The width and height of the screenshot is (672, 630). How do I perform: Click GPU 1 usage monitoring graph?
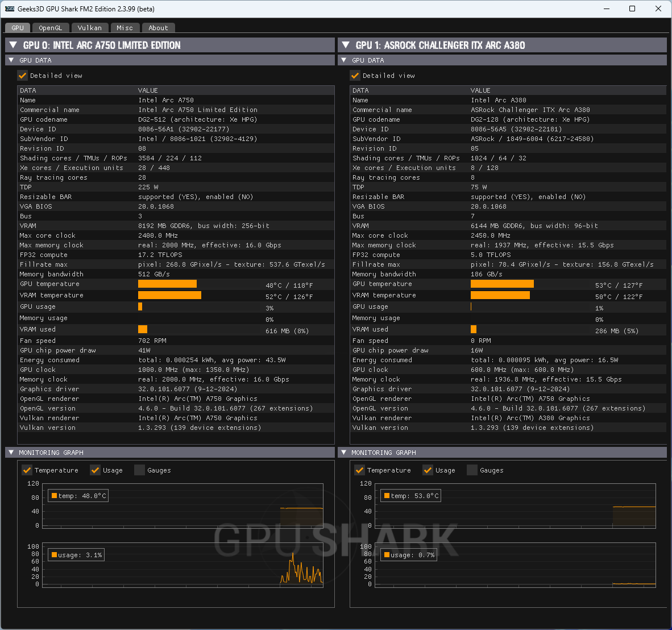tap(515, 565)
